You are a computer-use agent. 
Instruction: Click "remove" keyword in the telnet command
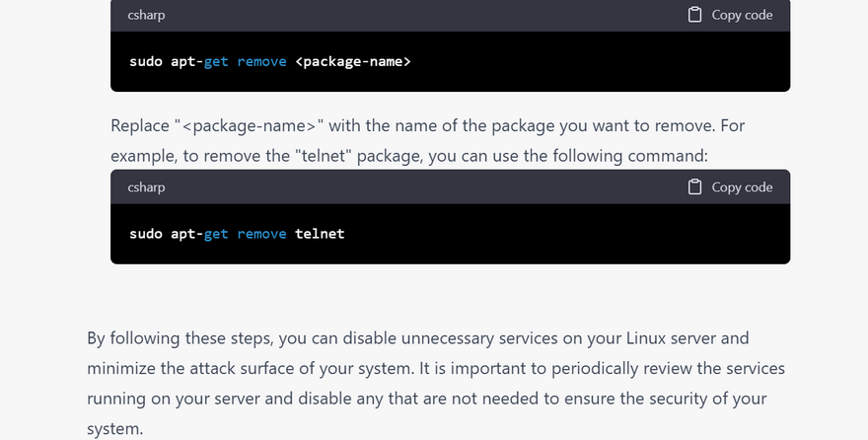click(261, 234)
